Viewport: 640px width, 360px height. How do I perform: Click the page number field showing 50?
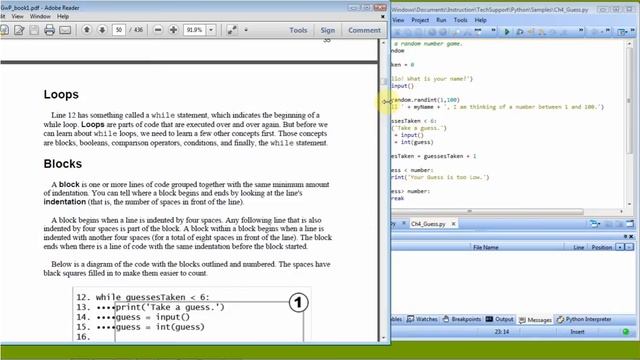pos(118,30)
